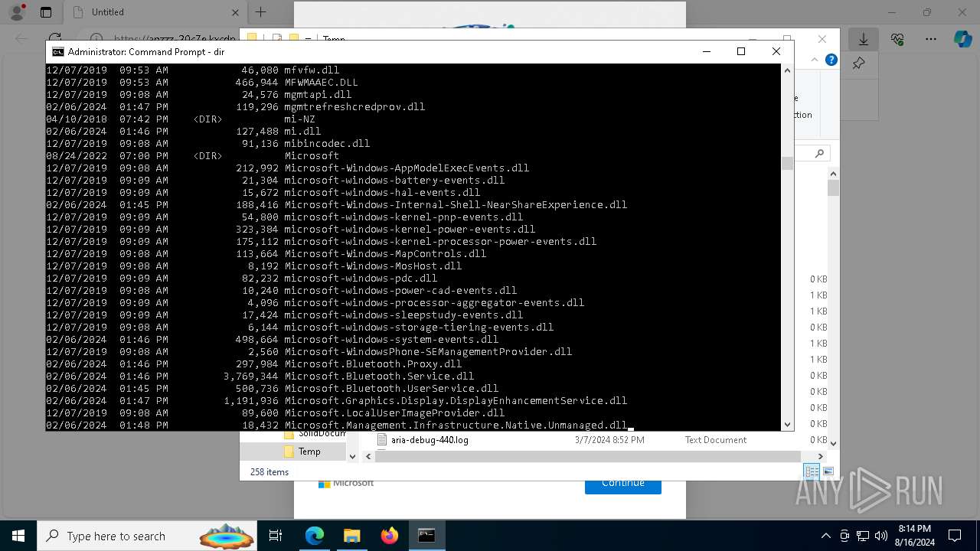The image size is (980, 551).
Task: Click mgmtrefreshcredprov.dll entry in output
Action: [354, 106]
